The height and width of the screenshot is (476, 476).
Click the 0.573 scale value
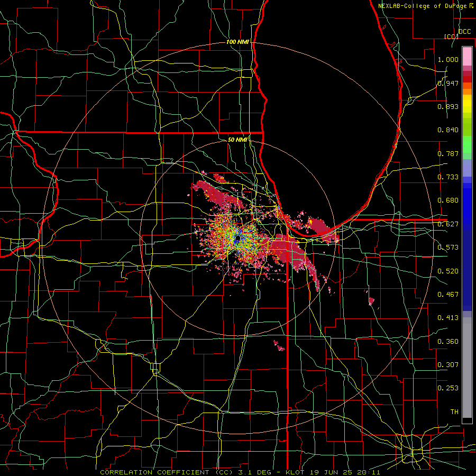click(448, 248)
